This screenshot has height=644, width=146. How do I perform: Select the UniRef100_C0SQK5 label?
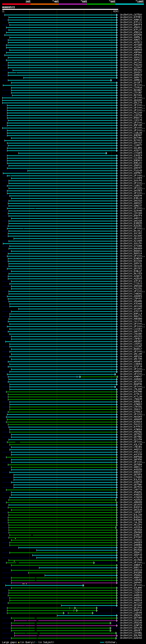[131, 153]
